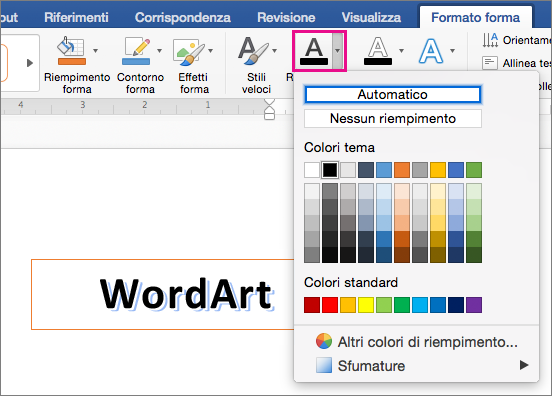Select the Formato forma tab
552x396 pixels.
(476, 17)
